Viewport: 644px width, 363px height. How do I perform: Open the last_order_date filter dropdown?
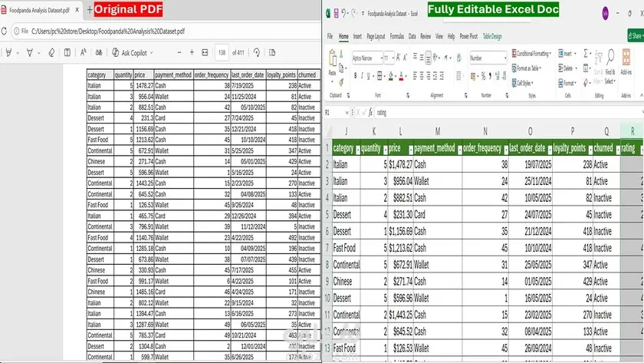pos(550,150)
